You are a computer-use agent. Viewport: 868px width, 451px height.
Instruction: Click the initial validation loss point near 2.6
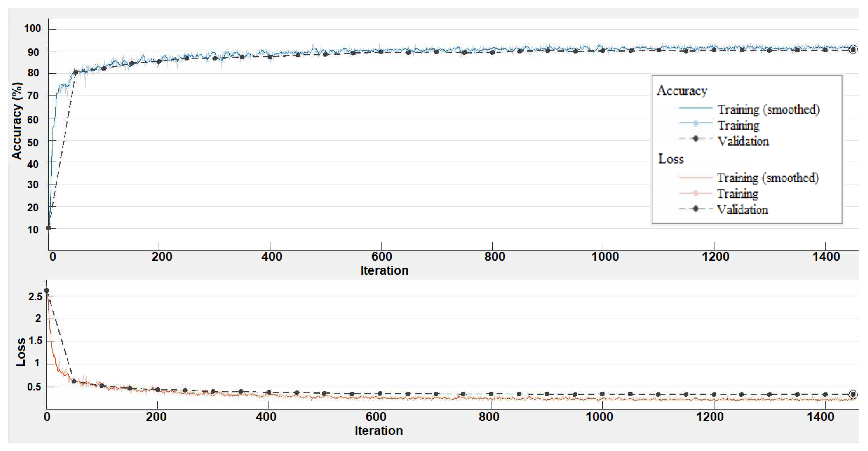tap(47, 290)
